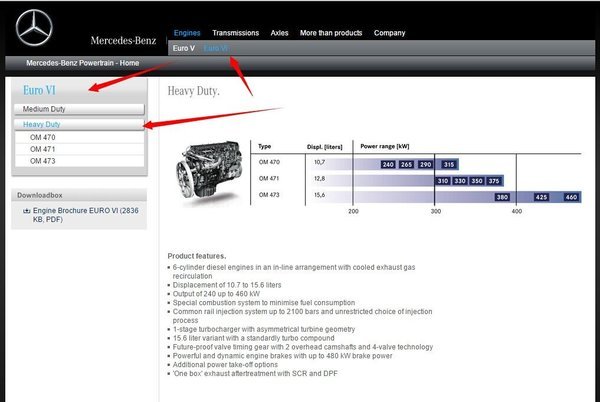Expand the Medium Duty section
This screenshot has height=402, width=600.
click(79, 109)
